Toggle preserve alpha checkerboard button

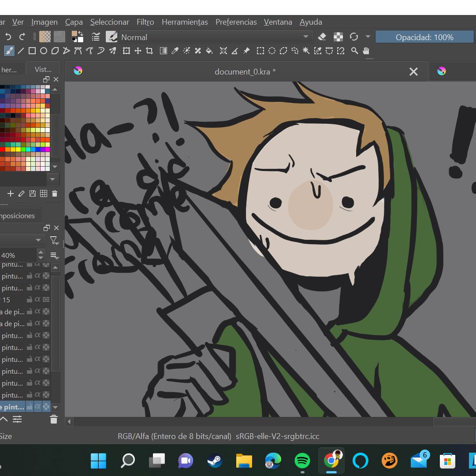[x=338, y=37]
